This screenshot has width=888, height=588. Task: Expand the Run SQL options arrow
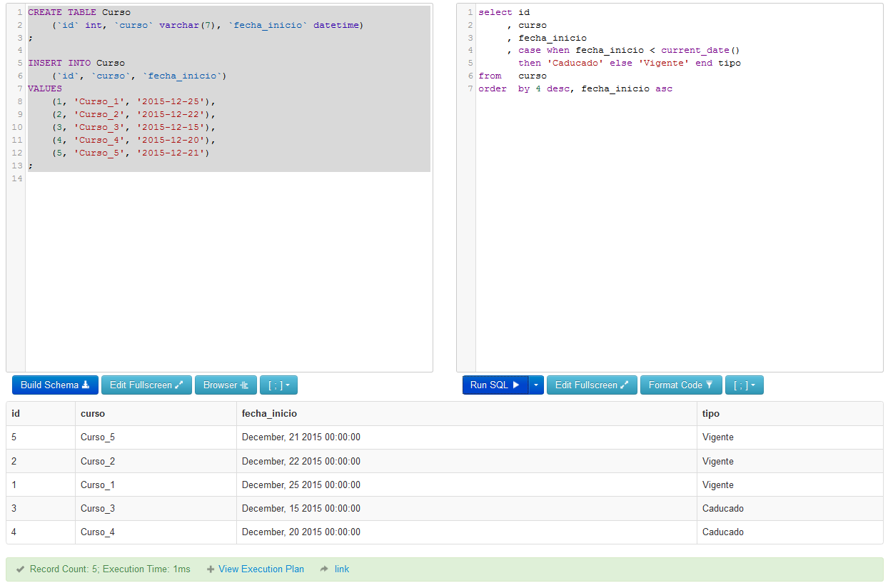536,385
